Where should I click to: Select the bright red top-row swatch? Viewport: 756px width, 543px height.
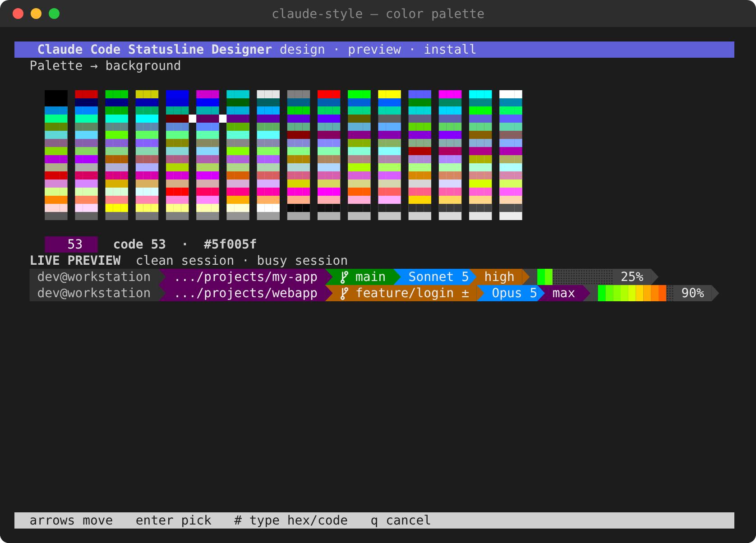click(x=329, y=94)
